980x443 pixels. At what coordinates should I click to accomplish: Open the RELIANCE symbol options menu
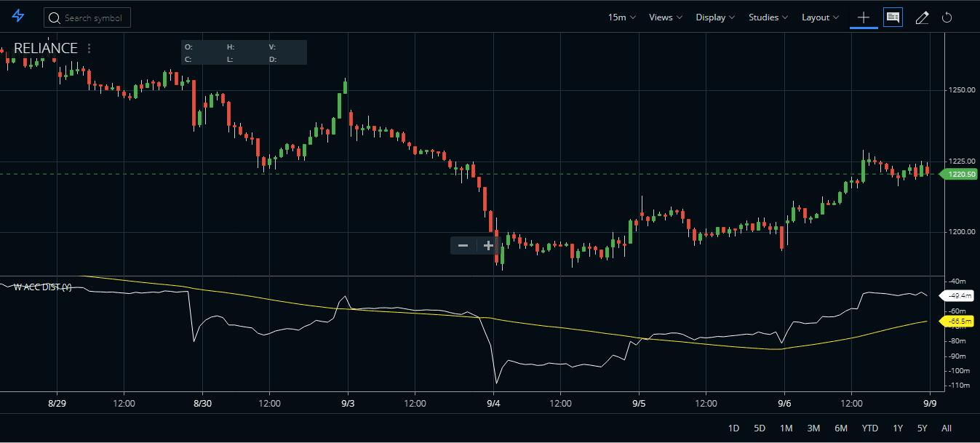tap(89, 48)
